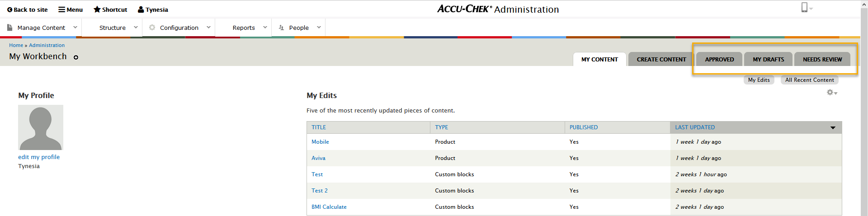The height and width of the screenshot is (216, 868).
Task: Open the Test custom block link
Action: 317,174
